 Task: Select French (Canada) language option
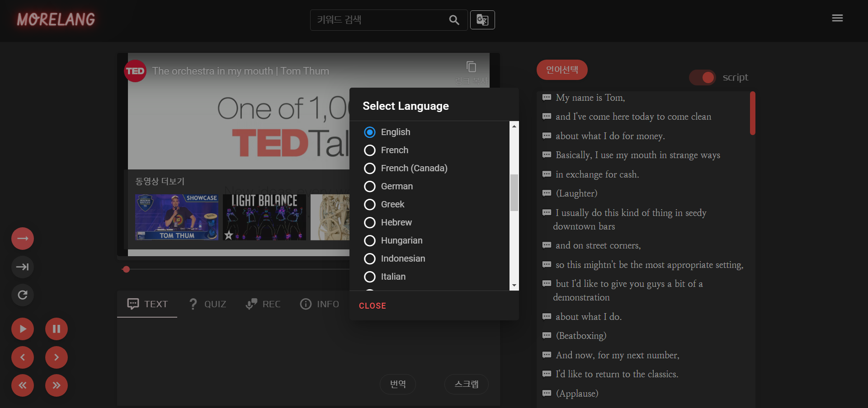(370, 168)
